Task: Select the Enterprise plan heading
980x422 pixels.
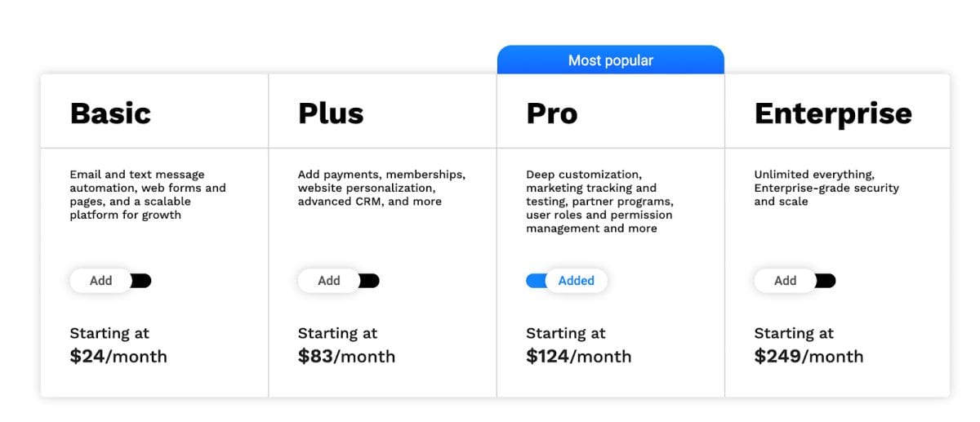Action: click(832, 113)
